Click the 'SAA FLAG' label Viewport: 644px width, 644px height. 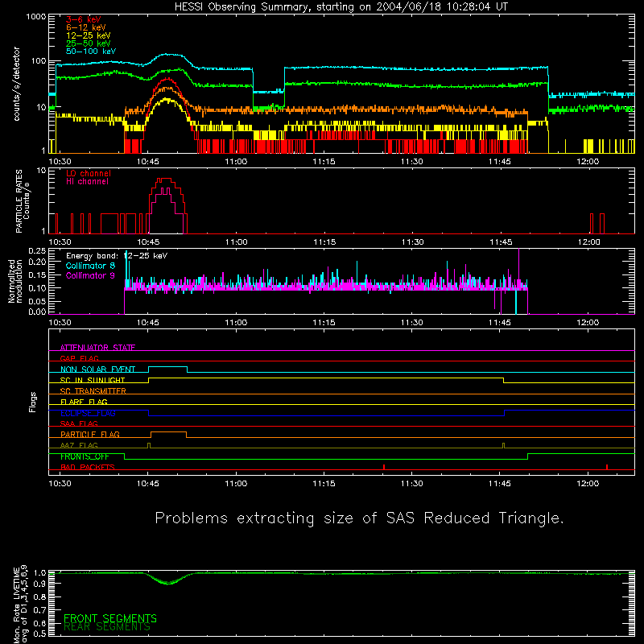point(79,423)
